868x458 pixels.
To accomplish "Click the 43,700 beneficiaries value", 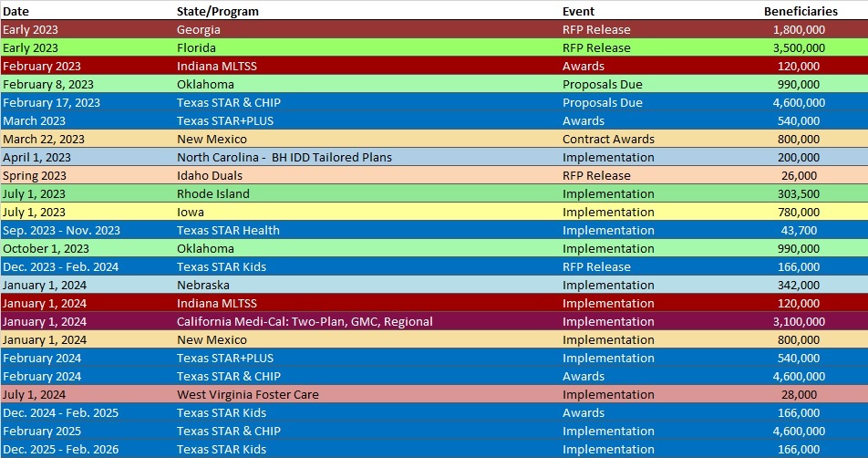I will pos(799,231).
